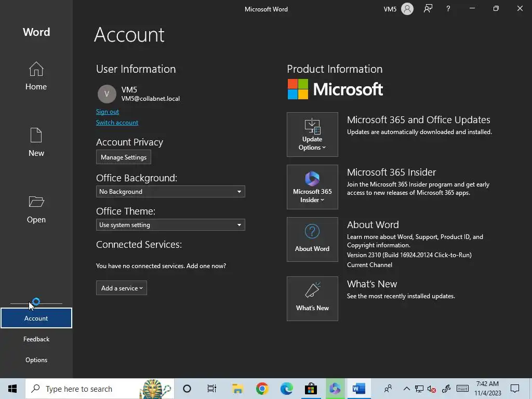
Task: Click the title bar account profile icon
Action: pyautogui.click(x=407, y=9)
